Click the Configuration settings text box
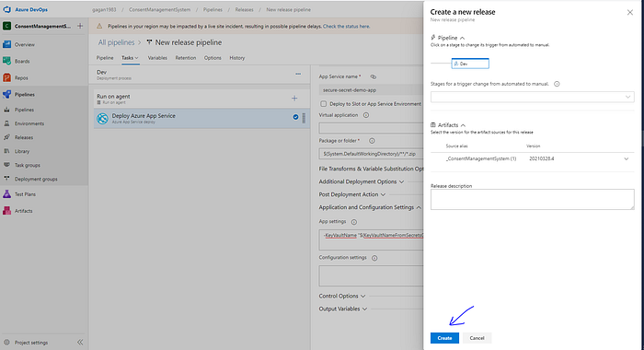This screenshot has height=350, width=644. [x=372, y=276]
